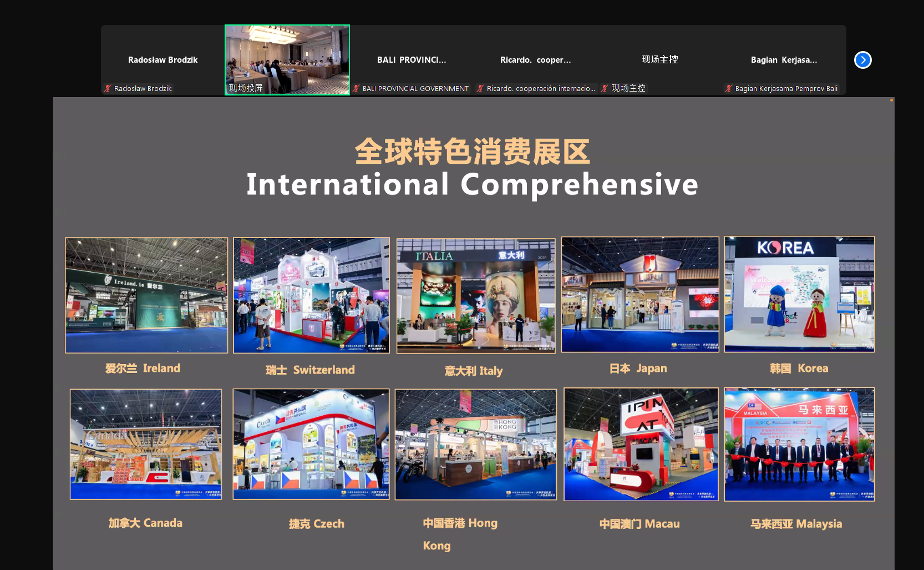The width and height of the screenshot is (924, 570).
Task: Click the Ireland pavilion photo
Action: [146, 295]
